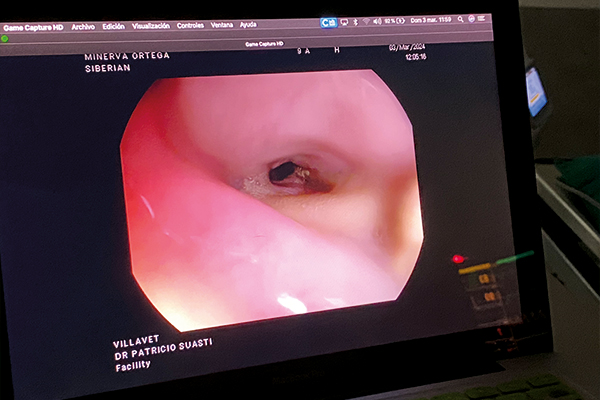Screen dimensions: 600x400
Task: Open the Wi-Fi status menu
Action: (365, 21)
